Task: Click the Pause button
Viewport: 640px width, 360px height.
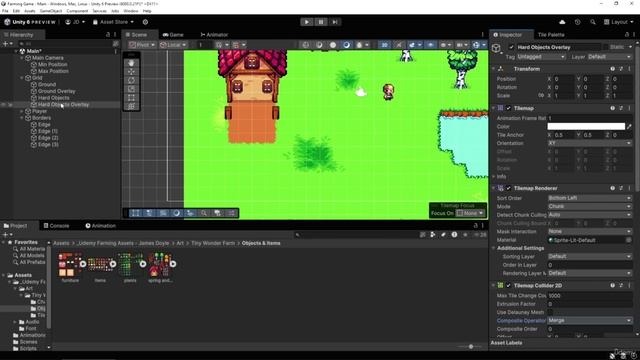Action: tap(321, 22)
